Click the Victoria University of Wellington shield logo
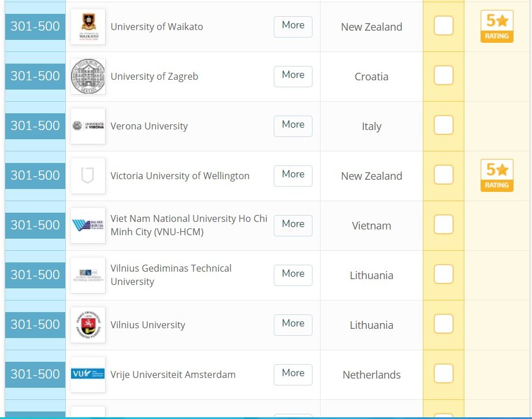532x419 pixels. click(88, 176)
